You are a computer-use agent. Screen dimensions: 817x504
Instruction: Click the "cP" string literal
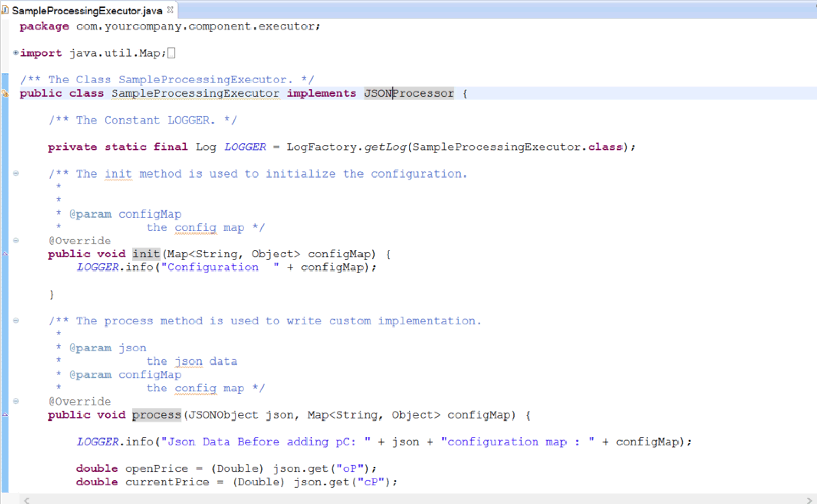coord(371,482)
